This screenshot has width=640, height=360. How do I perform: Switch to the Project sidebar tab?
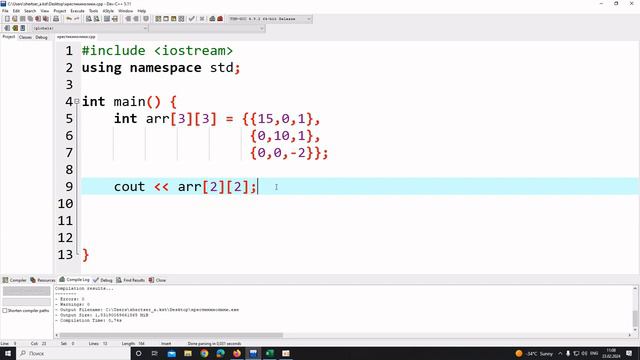[9, 37]
